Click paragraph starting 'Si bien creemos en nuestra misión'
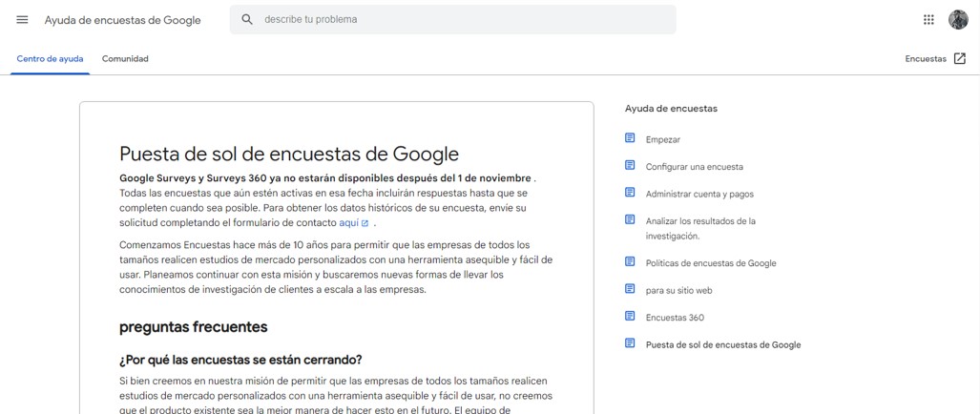Image resolution: width=980 pixels, height=414 pixels. pyautogui.click(x=336, y=396)
